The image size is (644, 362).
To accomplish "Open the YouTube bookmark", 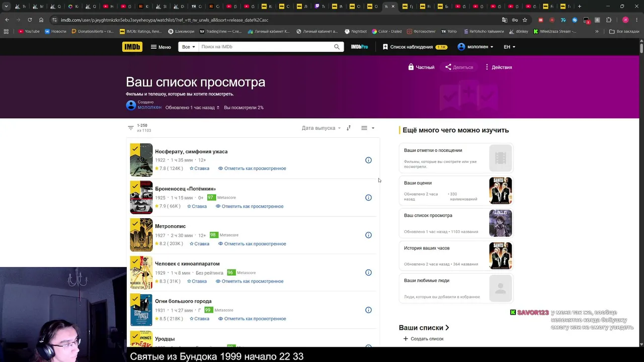I will coord(29,31).
